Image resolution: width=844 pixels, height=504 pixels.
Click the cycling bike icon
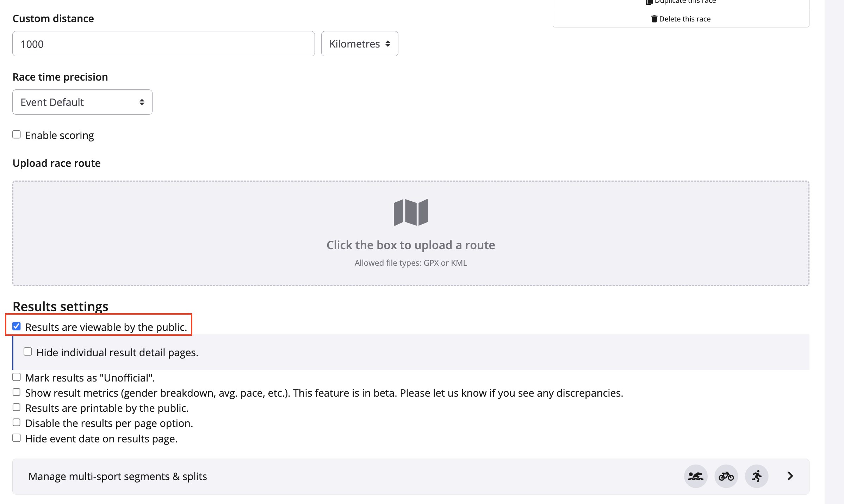pyautogui.click(x=726, y=476)
